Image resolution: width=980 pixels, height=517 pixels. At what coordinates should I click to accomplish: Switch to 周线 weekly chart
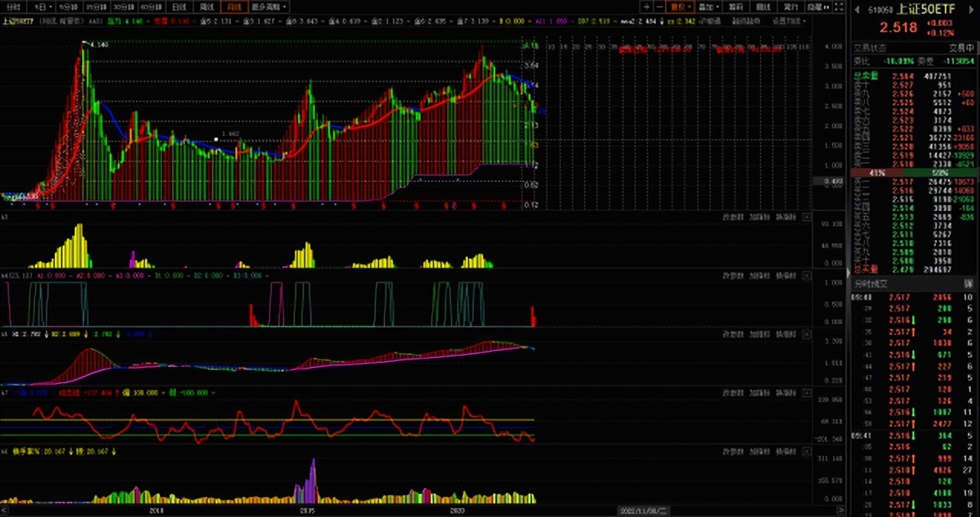pos(206,6)
